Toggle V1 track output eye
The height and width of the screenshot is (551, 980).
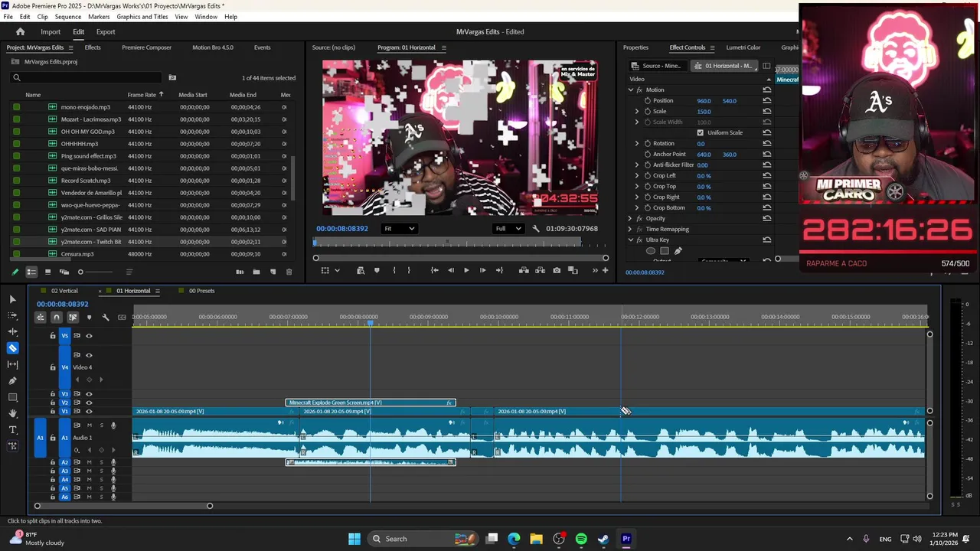(x=89, y=412)
